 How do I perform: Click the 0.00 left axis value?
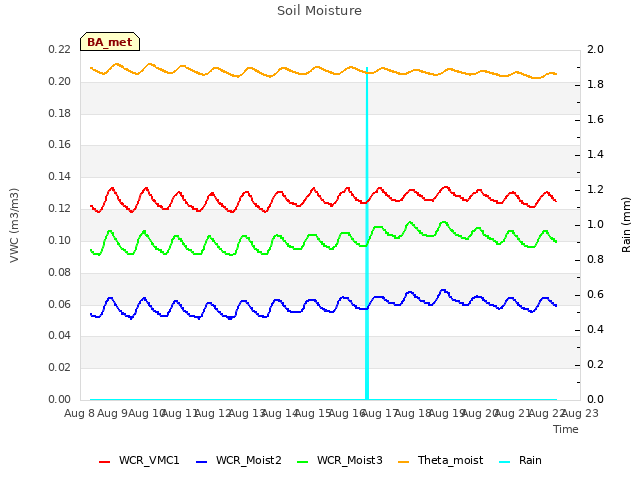point(59,399)
